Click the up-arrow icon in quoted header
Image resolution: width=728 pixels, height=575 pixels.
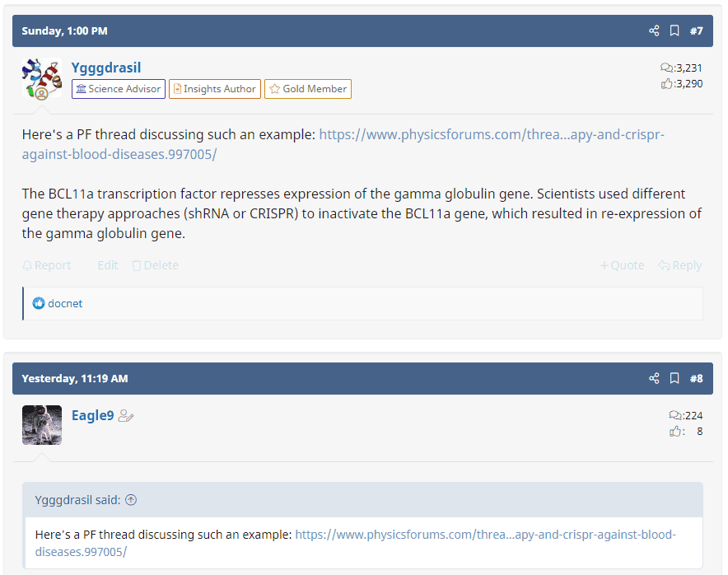pyautogui.click(x=131, y=500)
